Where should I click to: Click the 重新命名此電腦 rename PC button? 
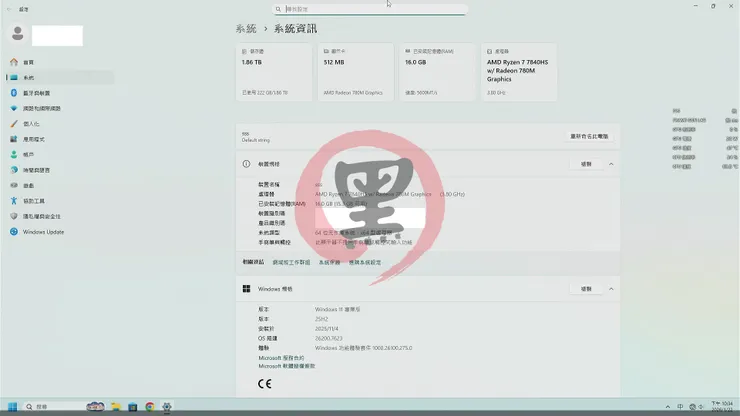click(589, 136)
